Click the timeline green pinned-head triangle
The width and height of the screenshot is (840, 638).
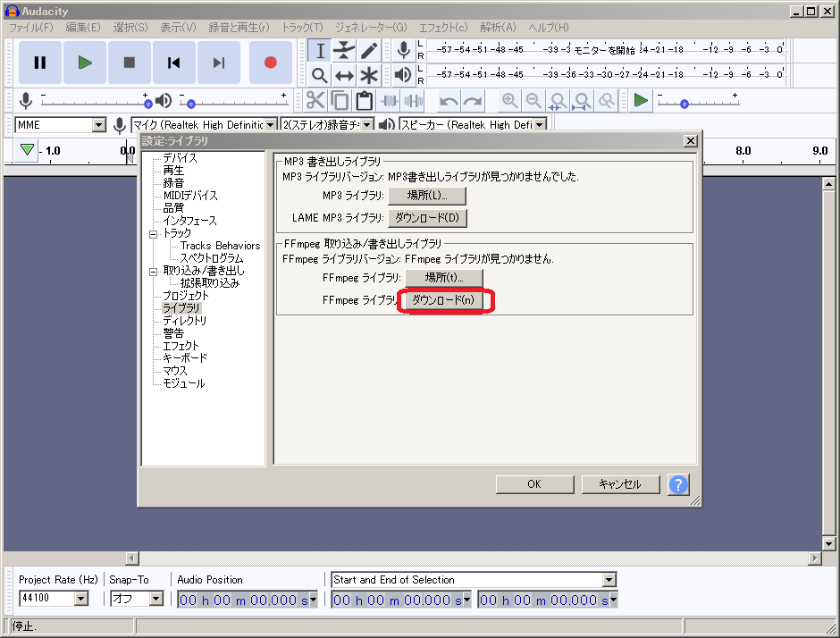tap(27, 150)
